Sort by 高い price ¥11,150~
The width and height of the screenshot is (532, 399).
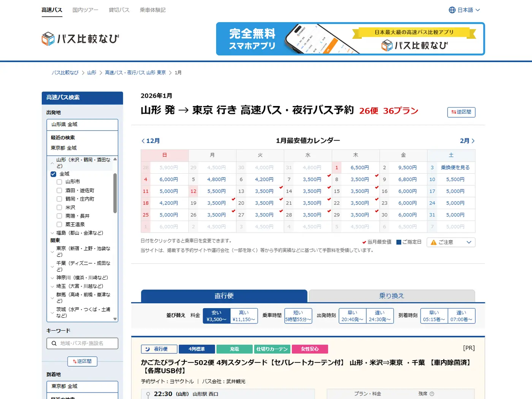coord(244,316)
